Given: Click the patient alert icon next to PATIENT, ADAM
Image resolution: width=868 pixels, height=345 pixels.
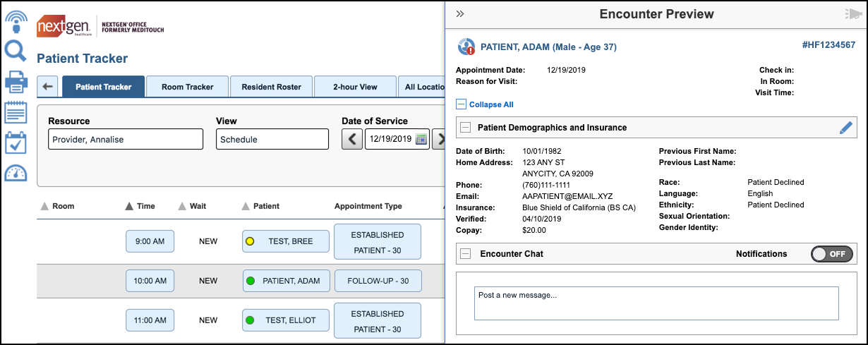Looking at the screenshot, I should point(466,47).
